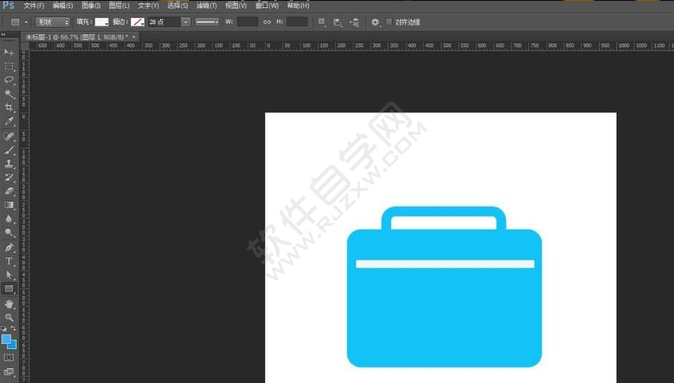Click the shape height H field

(x=297, y=22)
